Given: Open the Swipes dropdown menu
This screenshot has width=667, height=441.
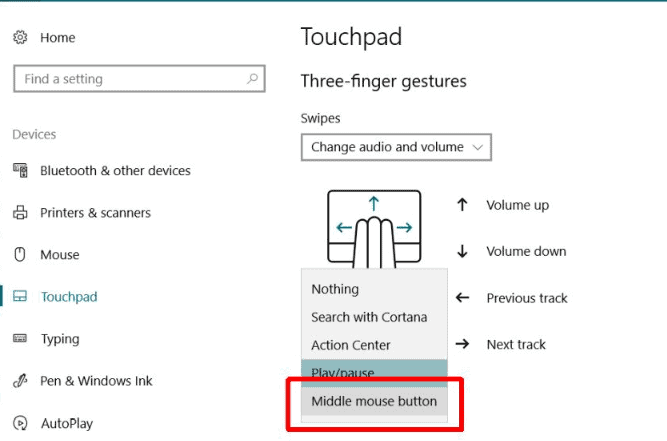Looking at the screenshot, I should (396, 147).
